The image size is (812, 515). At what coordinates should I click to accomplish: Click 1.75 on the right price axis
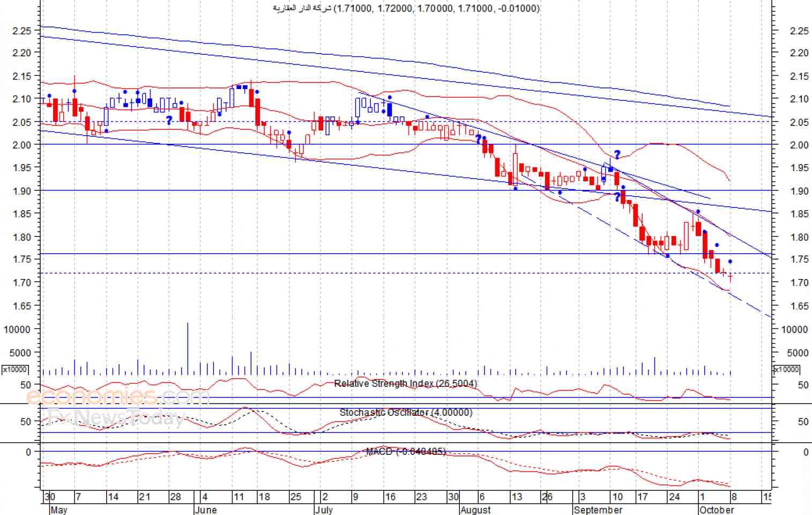(799, 259)
